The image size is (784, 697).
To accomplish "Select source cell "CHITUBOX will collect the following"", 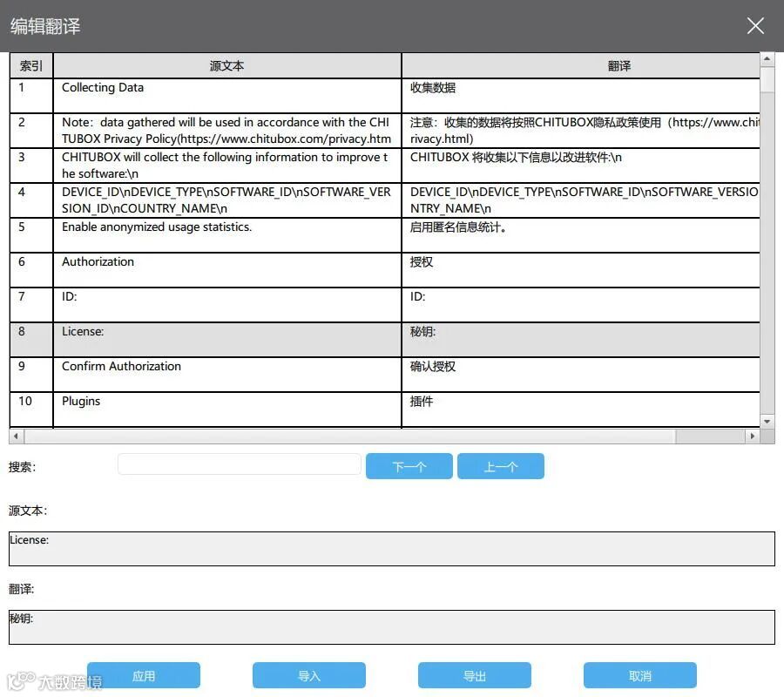I will click(227, 166).
